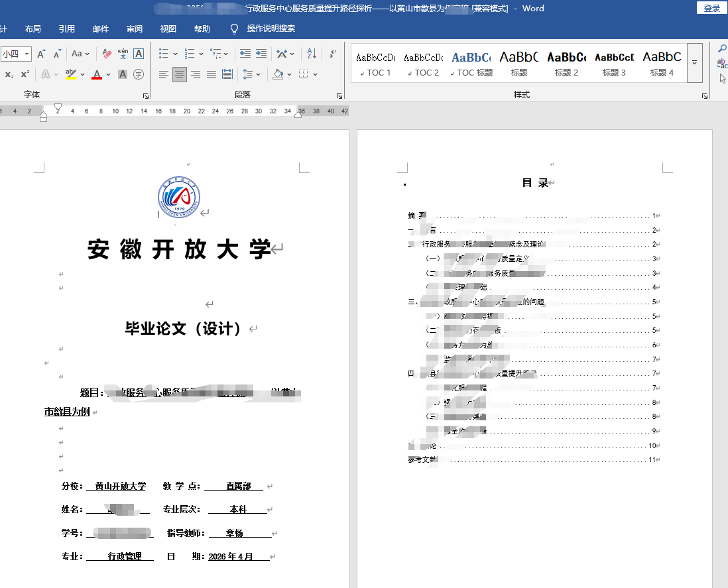Apply character border icon
728x588 pixels.
tap(139, 54)
